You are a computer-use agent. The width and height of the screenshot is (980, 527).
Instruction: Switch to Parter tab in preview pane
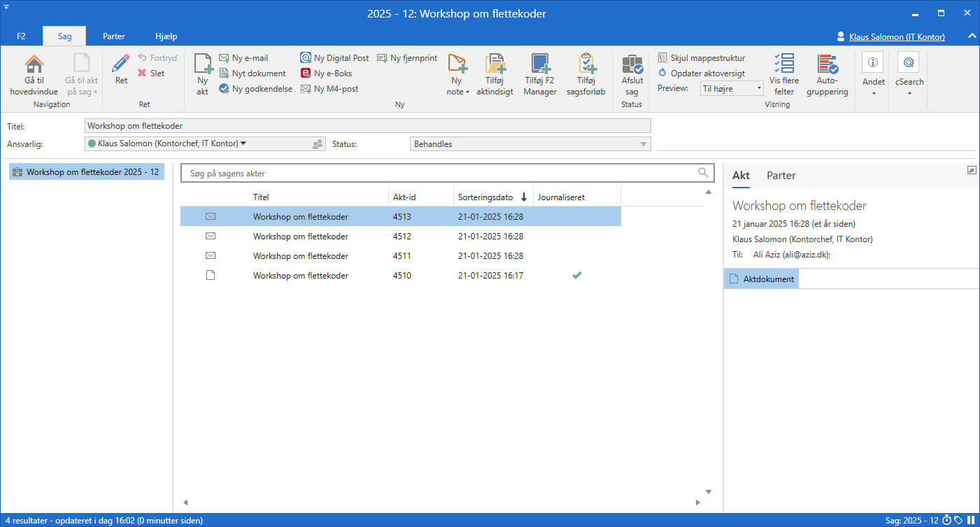[x=781, y=176]
